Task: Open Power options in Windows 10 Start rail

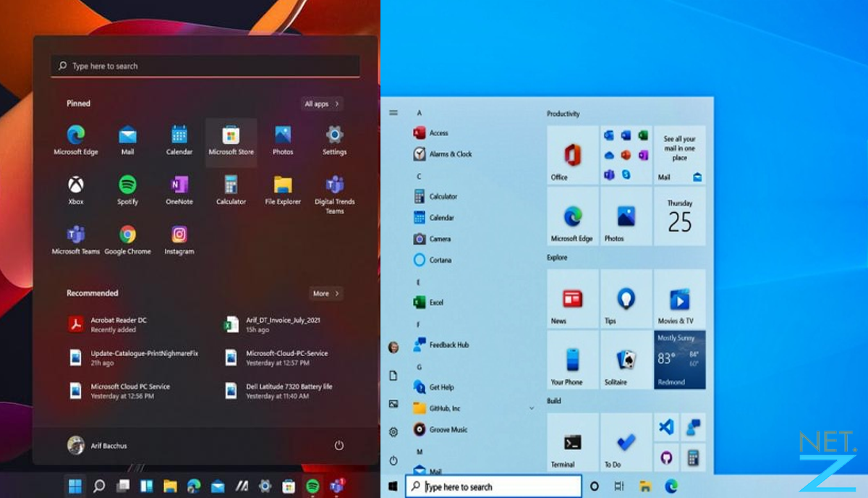Action: point(393,460)
